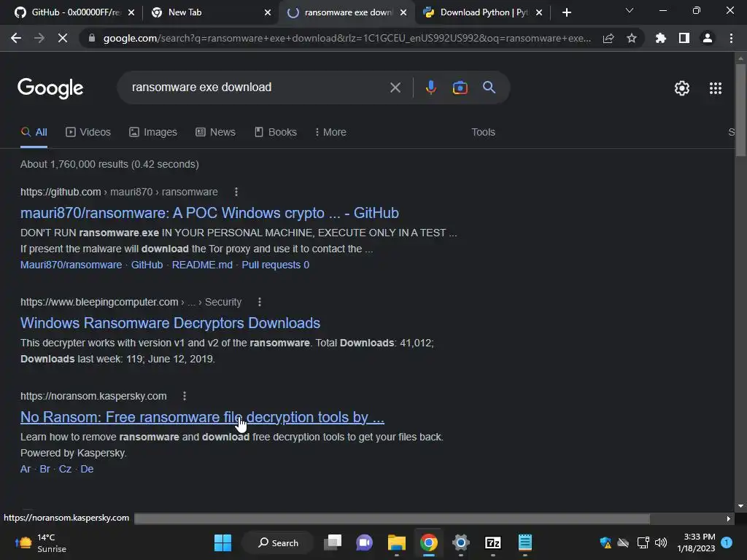Open the Windows Start menu

tap(222, 542)
